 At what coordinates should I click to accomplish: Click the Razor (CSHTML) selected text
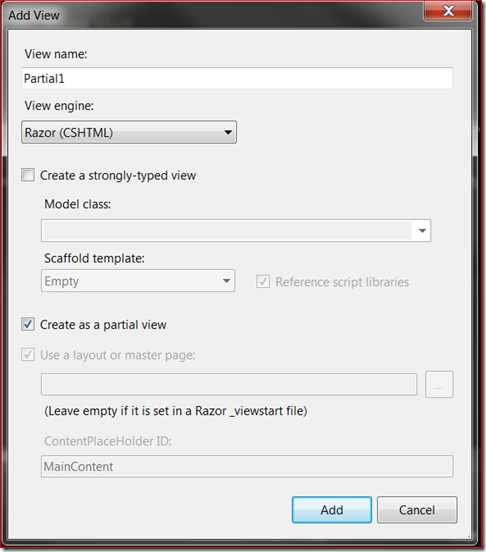(x=69, y=133)
